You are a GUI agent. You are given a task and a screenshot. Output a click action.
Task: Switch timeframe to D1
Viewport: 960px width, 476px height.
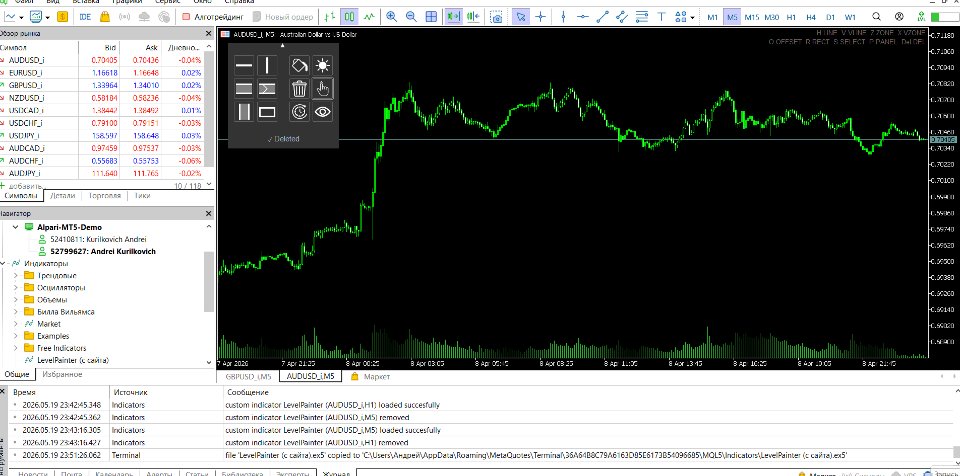coord(830,17)
